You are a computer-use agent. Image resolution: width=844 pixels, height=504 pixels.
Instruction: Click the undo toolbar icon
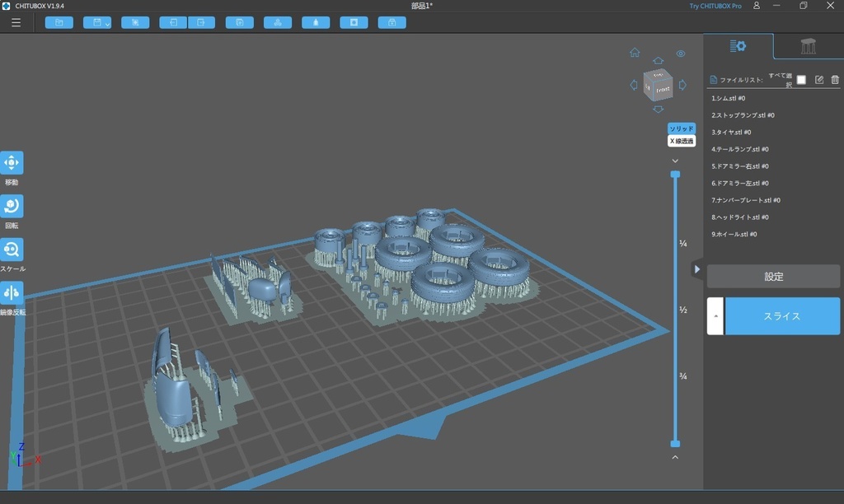(x=173, y=22)
